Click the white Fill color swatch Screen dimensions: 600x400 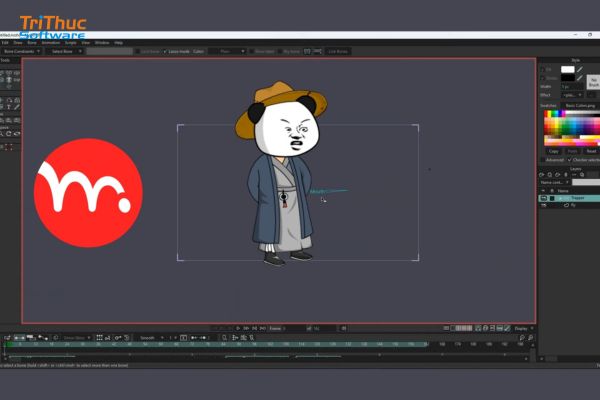pyautogui.click(x=567, y=69)
